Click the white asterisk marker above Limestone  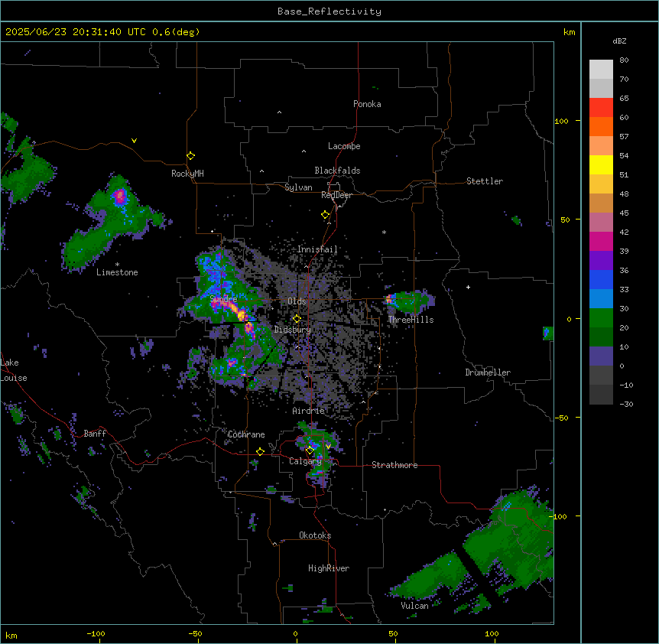117,265
